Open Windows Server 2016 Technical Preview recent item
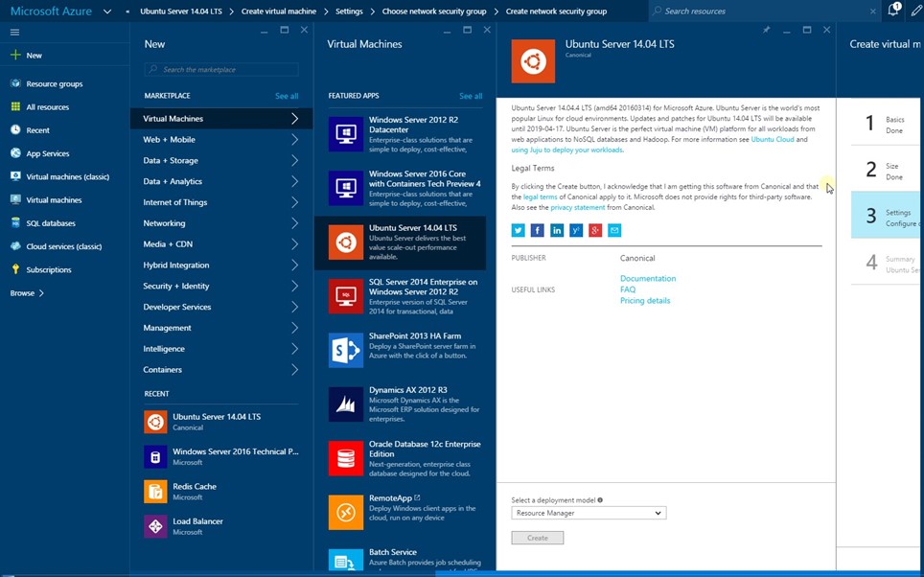 [x=221, y=457]
